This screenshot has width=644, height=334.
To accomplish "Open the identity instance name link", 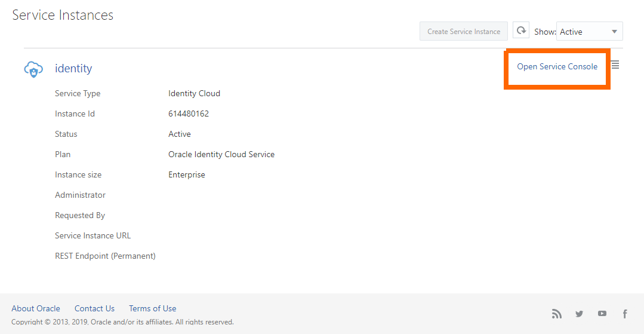I will coord(73,69).
